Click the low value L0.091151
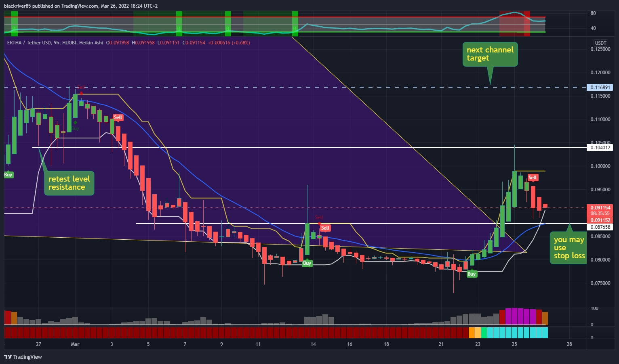 tap(168, 43)
